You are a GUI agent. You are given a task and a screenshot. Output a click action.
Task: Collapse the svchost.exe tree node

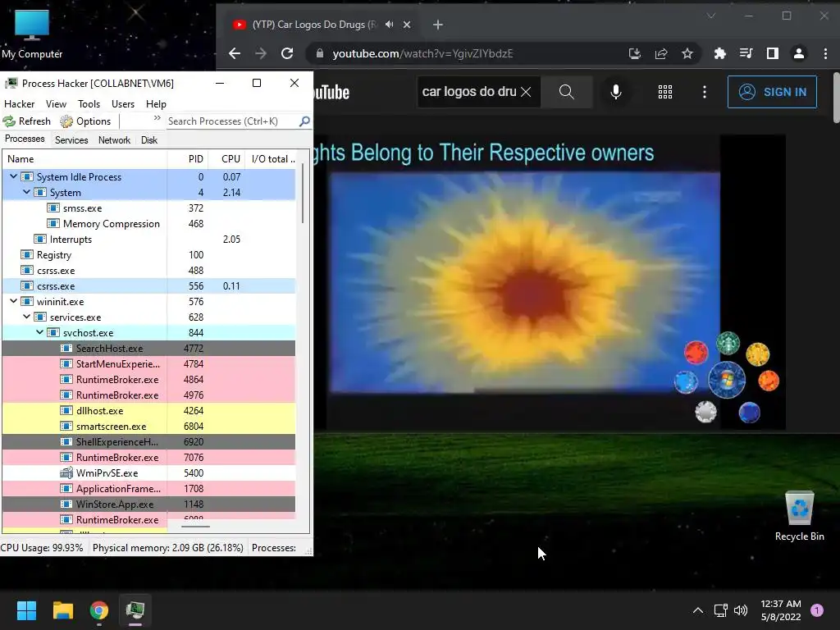(x=39, y=332)
